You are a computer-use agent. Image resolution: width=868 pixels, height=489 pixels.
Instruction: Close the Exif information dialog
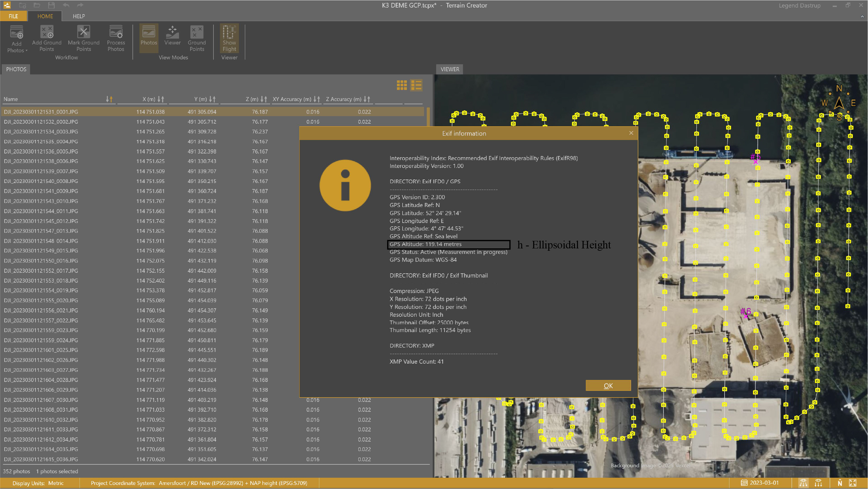click(x=631, y=133)
